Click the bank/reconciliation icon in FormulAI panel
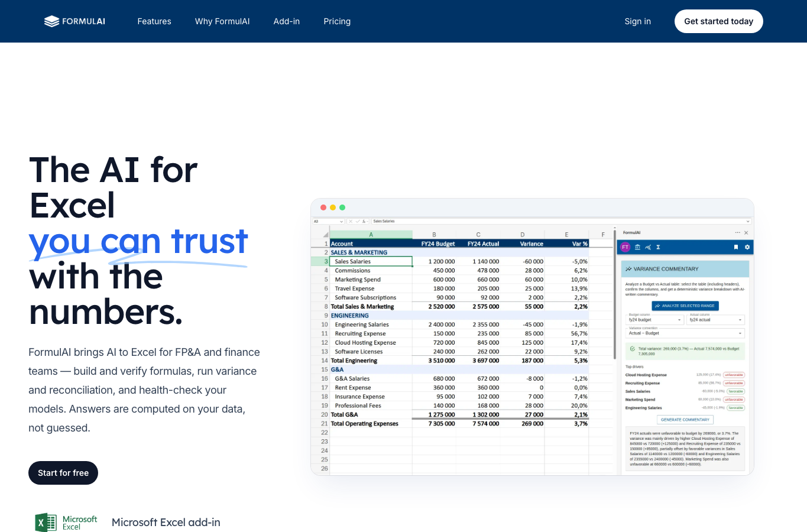This screenshot has width=807, height=532. (x=637, y=247)
